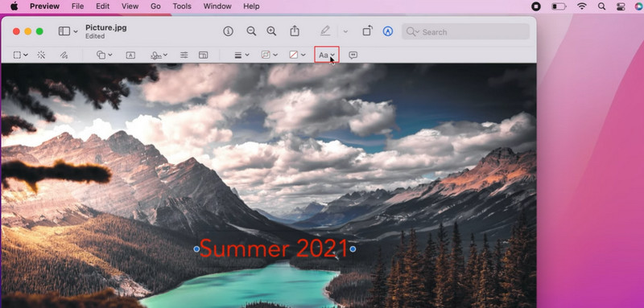
Task: Zoom in on the picture
Action: pos(271,31)
